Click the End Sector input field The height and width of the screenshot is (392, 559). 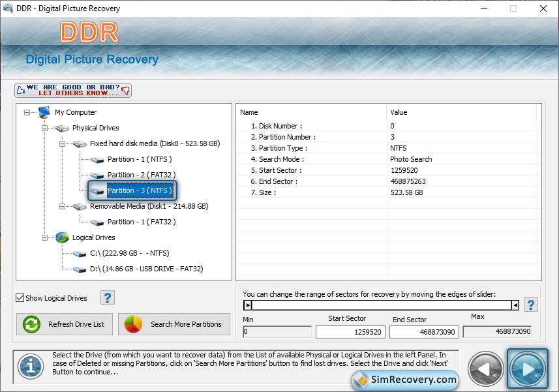(x=424, y=332)
